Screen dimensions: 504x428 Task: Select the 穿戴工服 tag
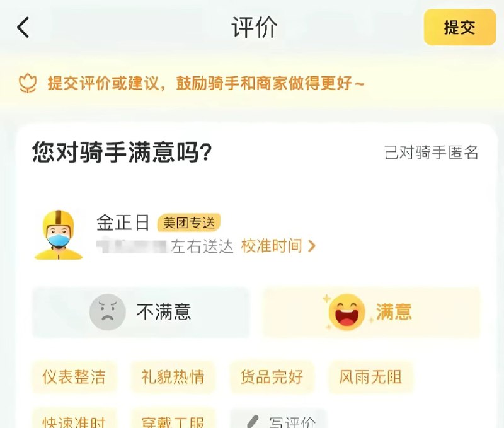[x=173, y=419]
